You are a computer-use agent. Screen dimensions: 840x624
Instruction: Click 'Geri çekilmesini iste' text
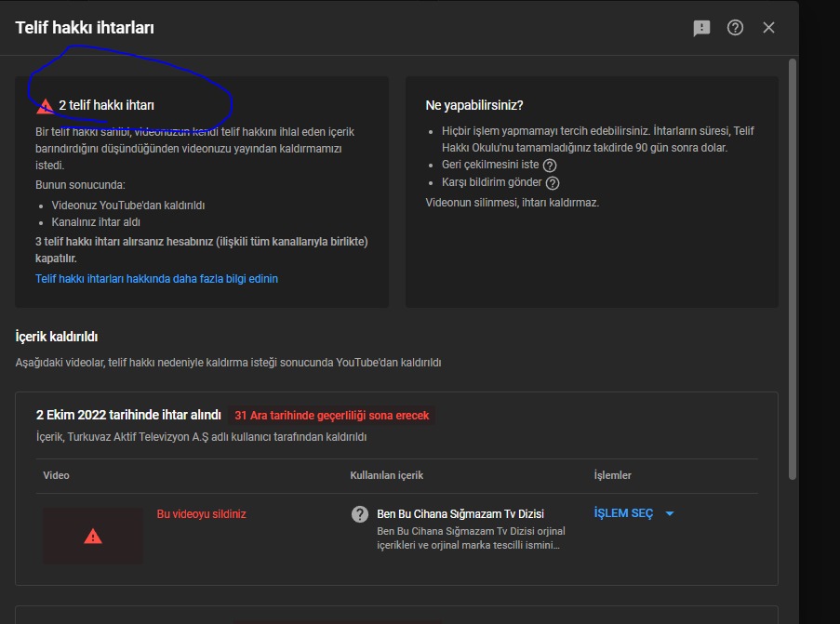490,165
